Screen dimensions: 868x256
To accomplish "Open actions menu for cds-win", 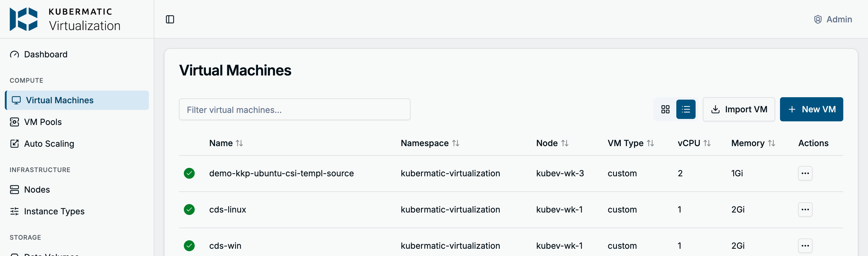I will pyautogui.click(x=805, y=245).
